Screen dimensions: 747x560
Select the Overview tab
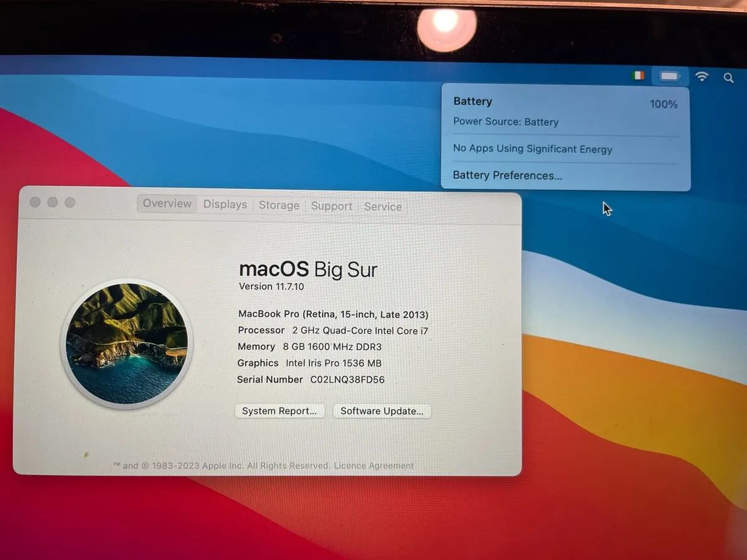pos(167,203)
